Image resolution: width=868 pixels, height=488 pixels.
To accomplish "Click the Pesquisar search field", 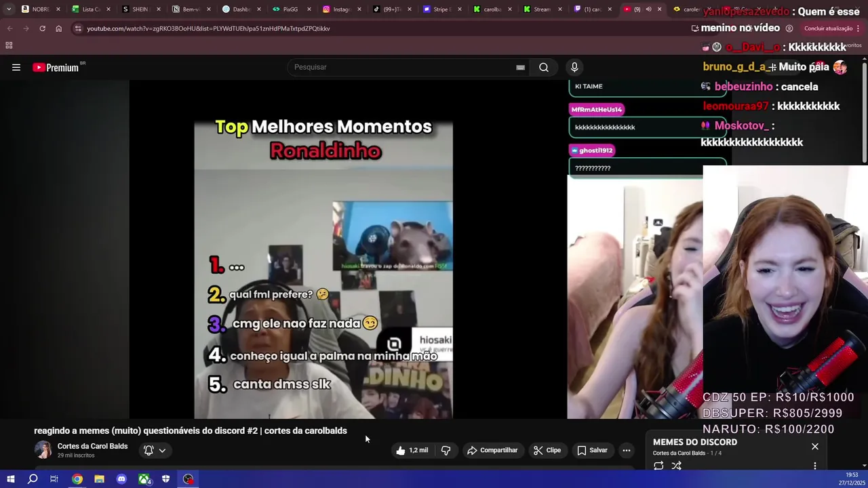I will click(403, 67).
